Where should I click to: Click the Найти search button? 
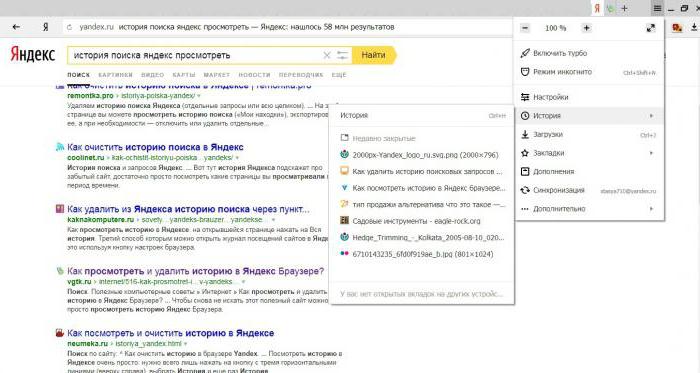(374, 55)
